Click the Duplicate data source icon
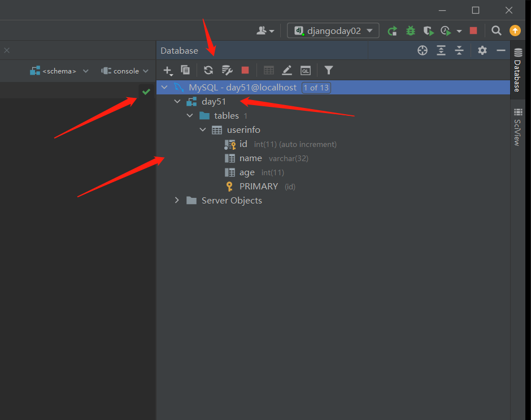Screen dimensions: 531x420 185,70
